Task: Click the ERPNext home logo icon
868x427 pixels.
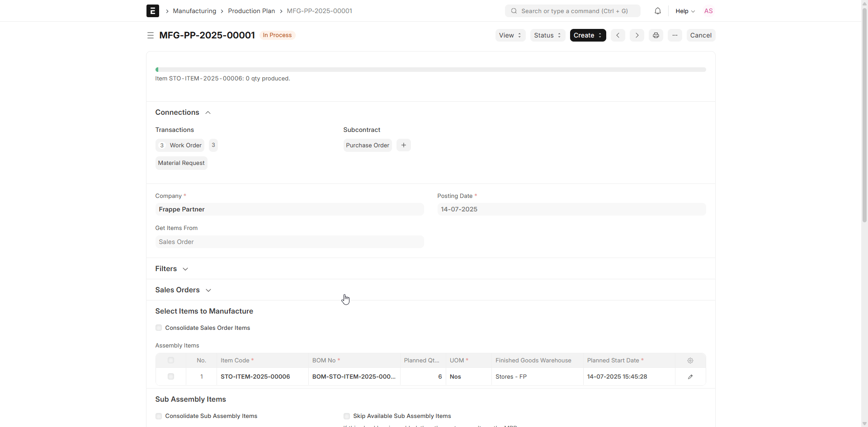Action: 152,11
